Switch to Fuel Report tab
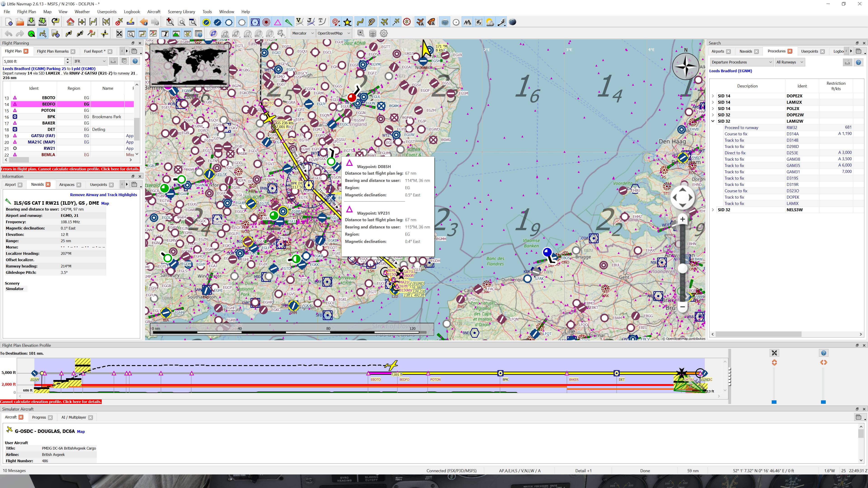This screenshot has height=488, width=868. 93,51
